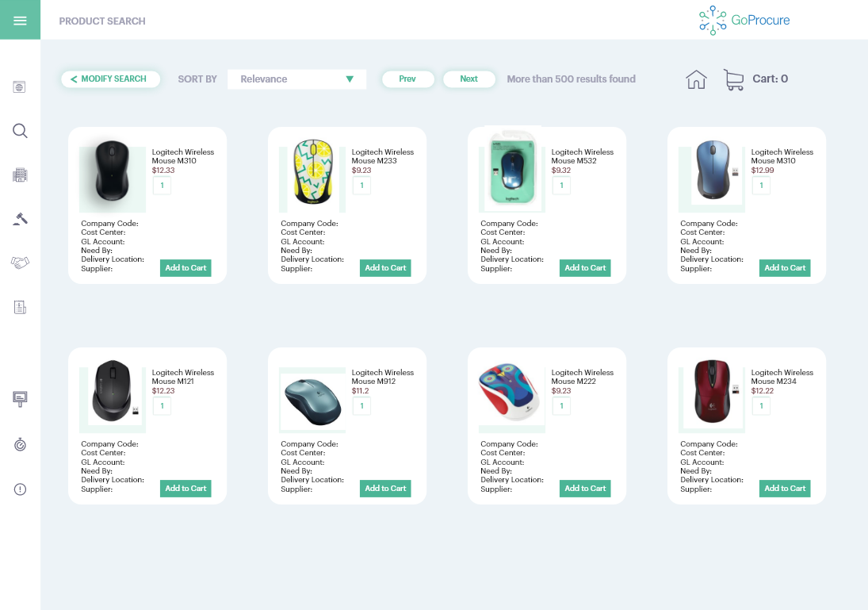
Task: Open the lemon-pattern M233 mouse image
Action: pos(313,171)
